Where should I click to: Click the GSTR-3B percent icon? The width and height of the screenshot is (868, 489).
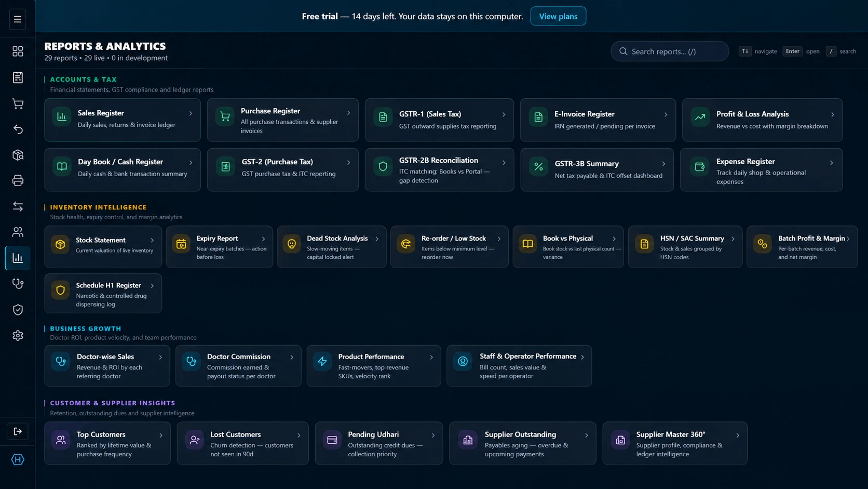click(538, 167)
